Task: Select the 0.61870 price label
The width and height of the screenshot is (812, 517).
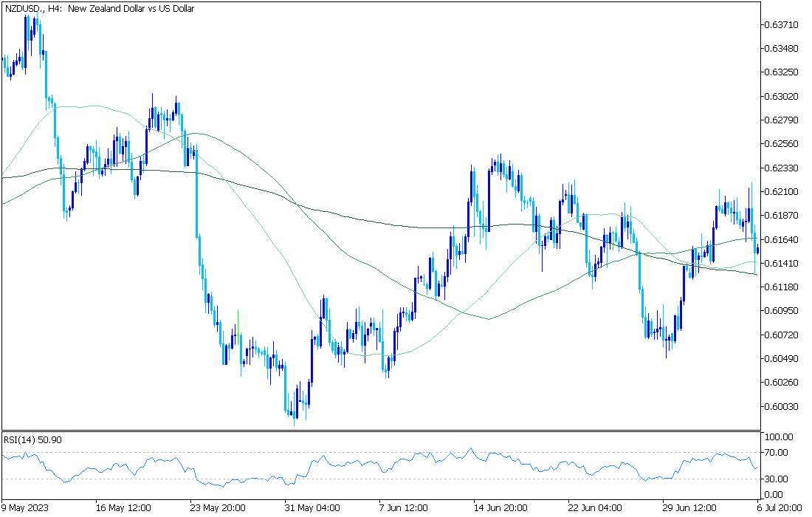Action: click(782, 215)
